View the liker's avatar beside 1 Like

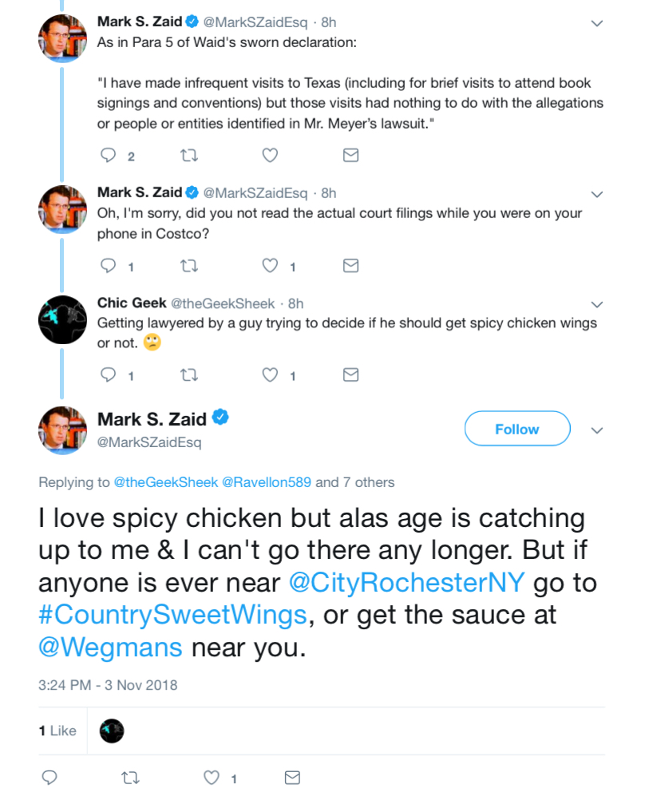(112, 731)
